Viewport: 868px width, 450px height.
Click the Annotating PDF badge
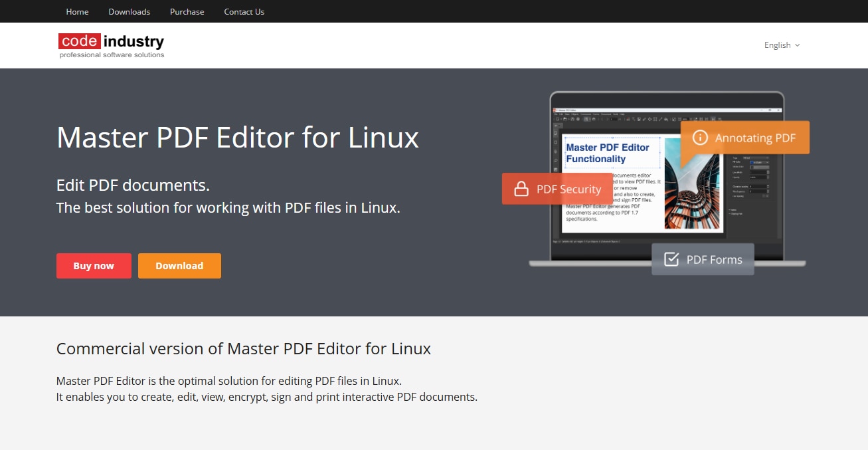click(x=745, y=138)
